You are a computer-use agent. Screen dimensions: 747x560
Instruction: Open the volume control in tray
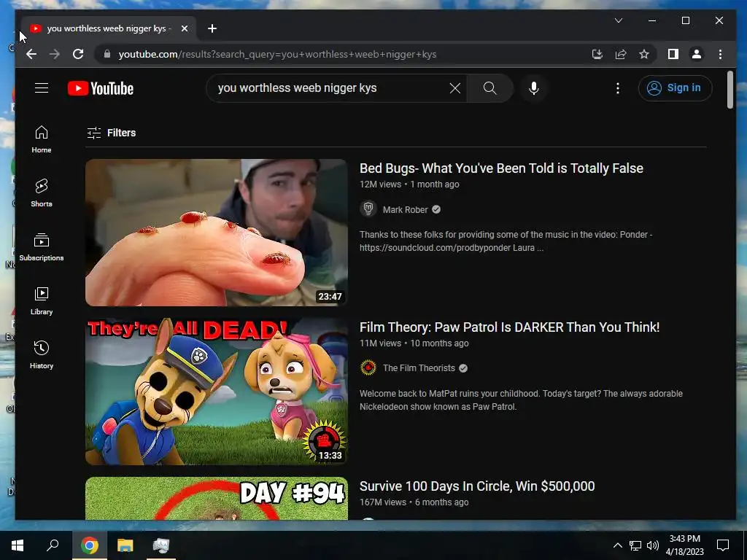(653, 545)
